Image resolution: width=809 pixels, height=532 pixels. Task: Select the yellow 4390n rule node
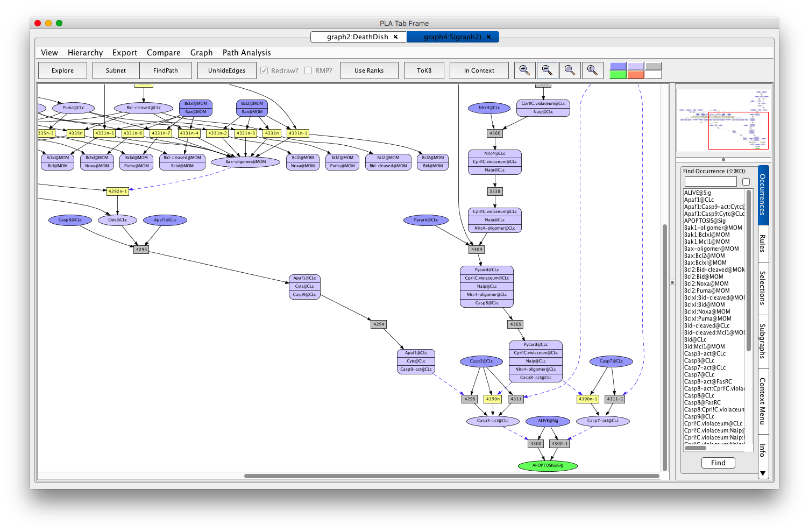(493, 399)
